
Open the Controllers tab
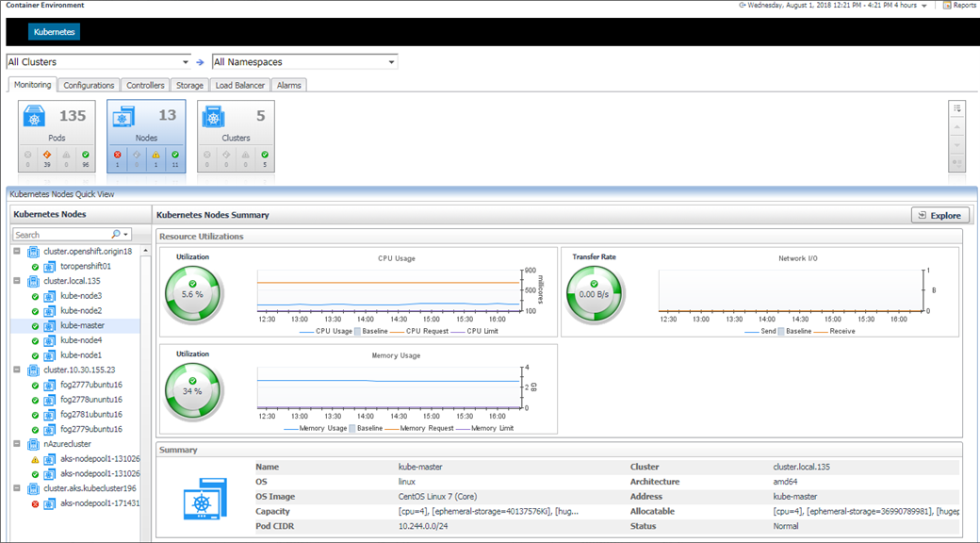pyautogui.click(x=146, y=85)
